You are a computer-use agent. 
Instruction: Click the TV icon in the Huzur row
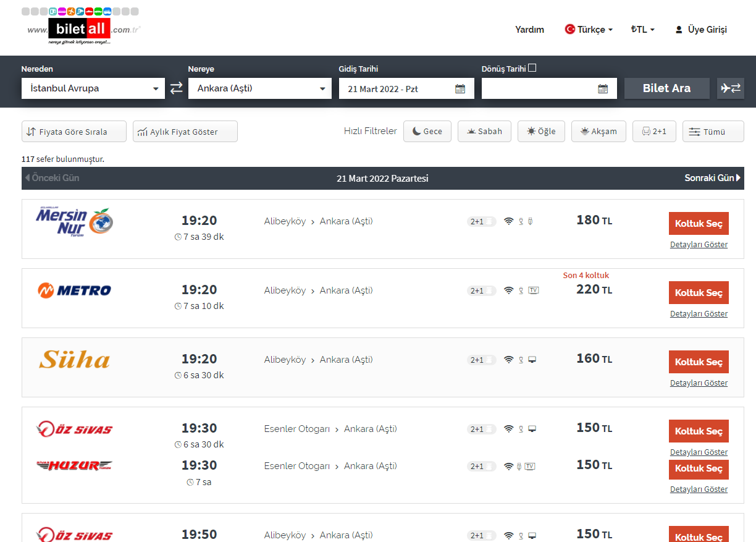pos(530,466)
